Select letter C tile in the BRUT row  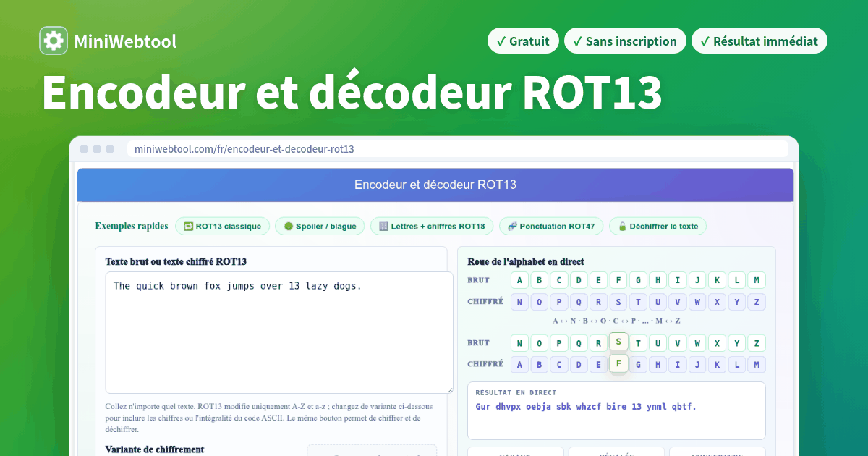click(x=559, y=280)
